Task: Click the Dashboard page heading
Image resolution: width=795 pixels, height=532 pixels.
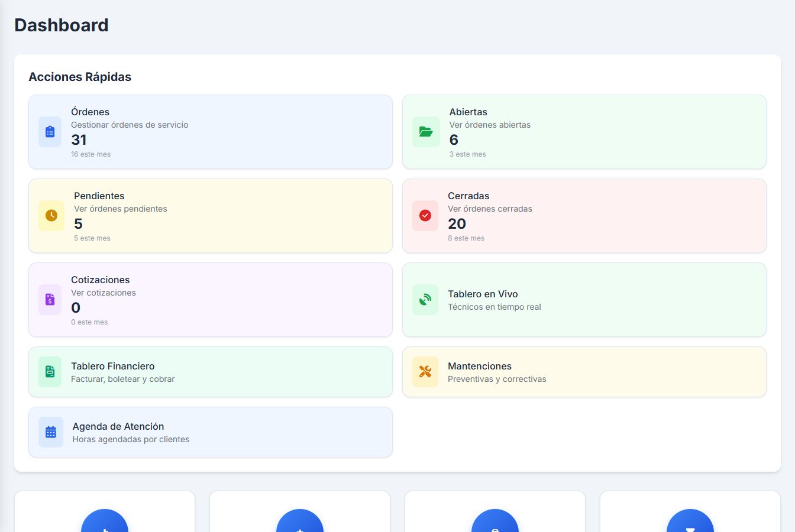Action: [x=62, y=25]
